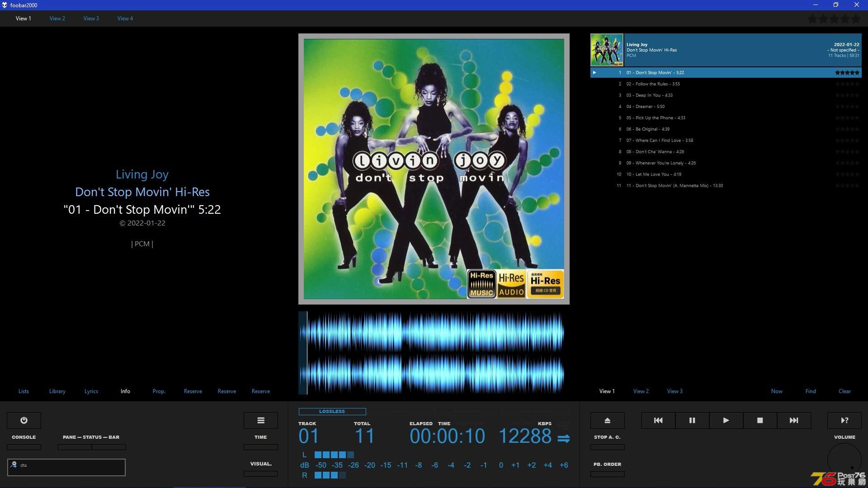Click the five-star rating on Don't Stop Movin' row
The height and width of the screenshot is (488, 868).
(x=847, y=72)
